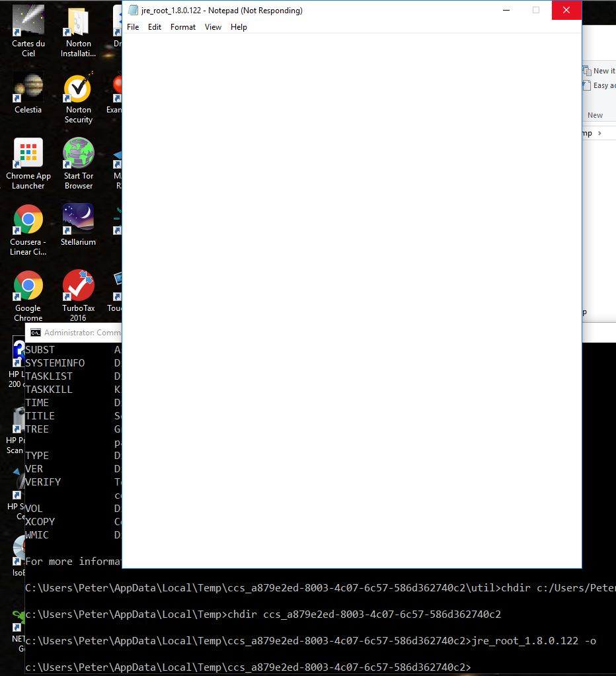Click TREE text in Command Prompt
616x676 pixels.
tap(37, 429)
